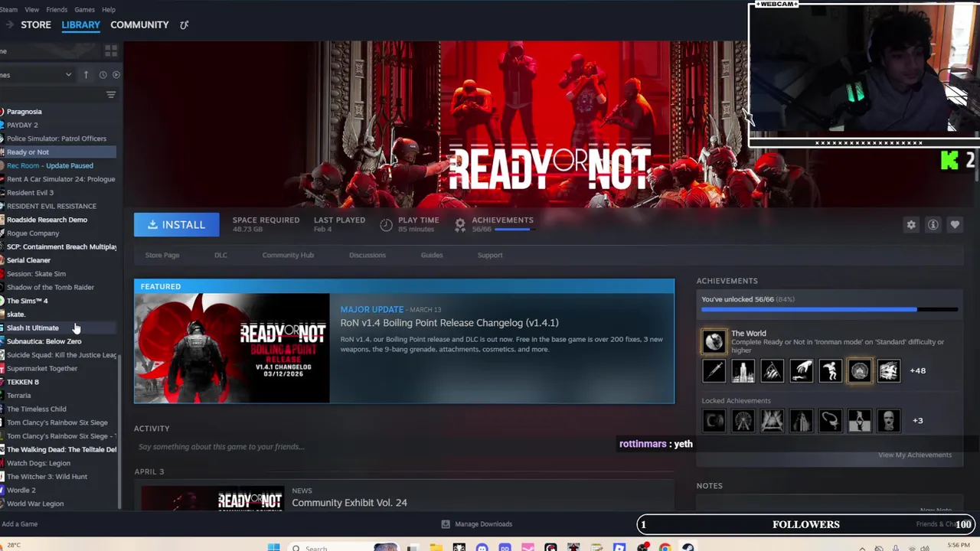Screen dimensions: 980x551
Task: Open the DLC link
Action: (220, 255)
